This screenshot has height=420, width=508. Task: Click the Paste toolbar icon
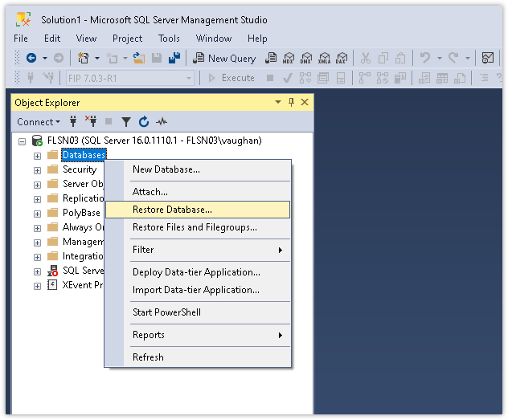point(400,59)
